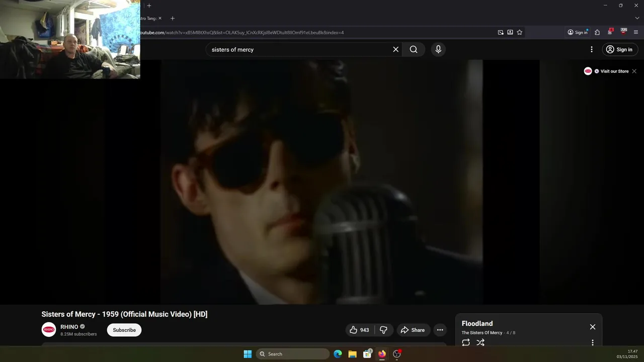Open the Windows Start menu
The width and height of the screenshot is (644, 362).
(248, 354)
